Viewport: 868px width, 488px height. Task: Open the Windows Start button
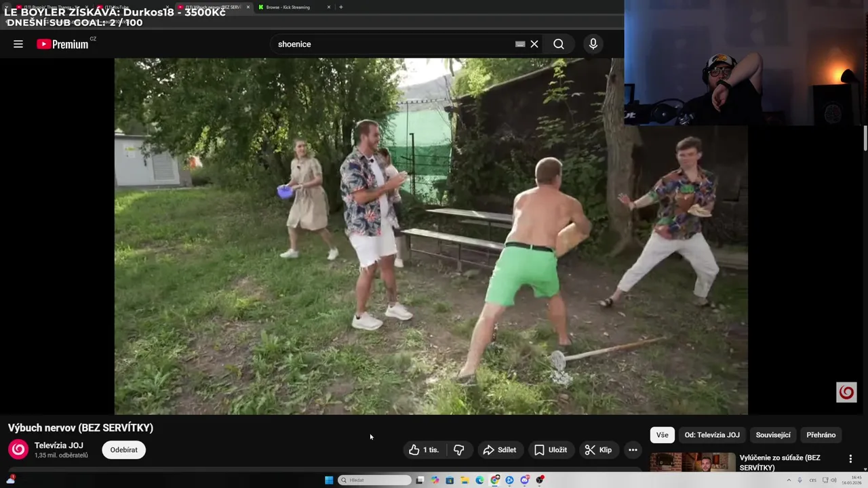[x=329, y=480]
